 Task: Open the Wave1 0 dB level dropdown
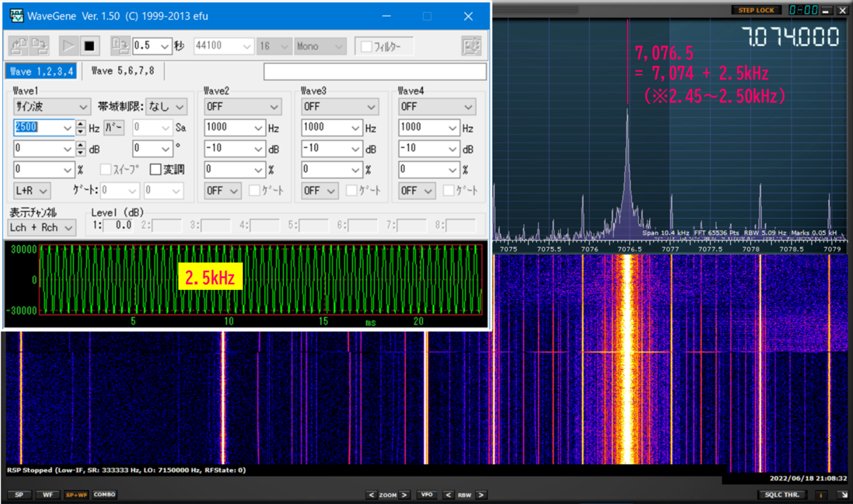pyautogui.click(x=44, y=149)
